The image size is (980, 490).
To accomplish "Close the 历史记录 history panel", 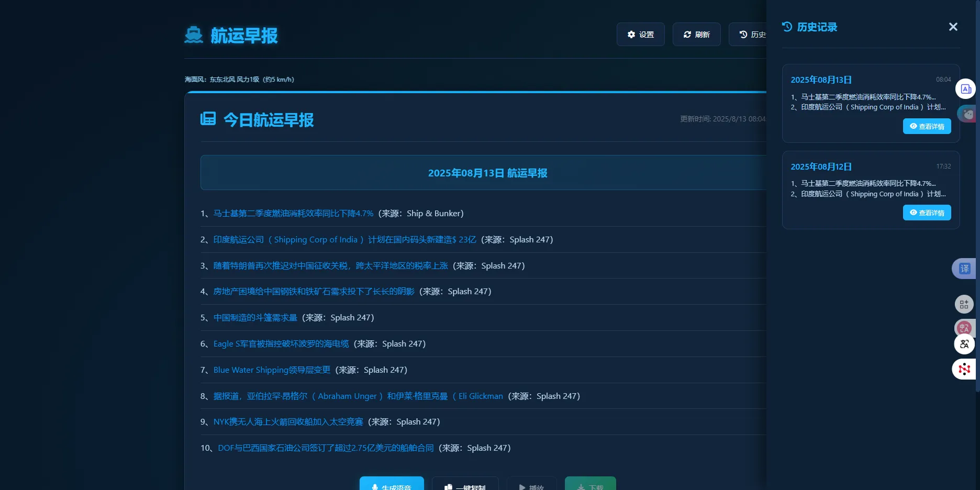I will click(x=953, y=27).
